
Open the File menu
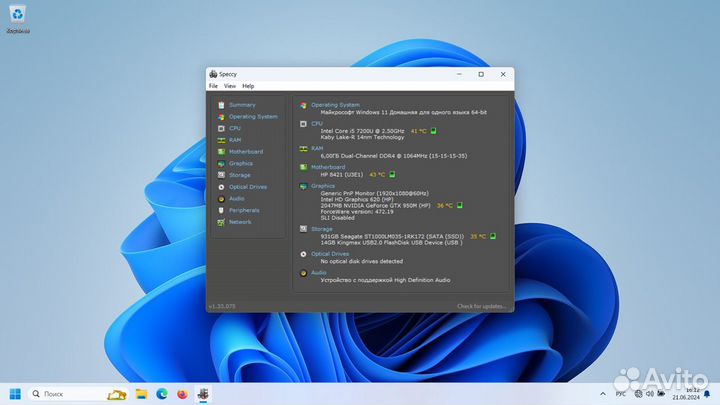tap(213, 86)
